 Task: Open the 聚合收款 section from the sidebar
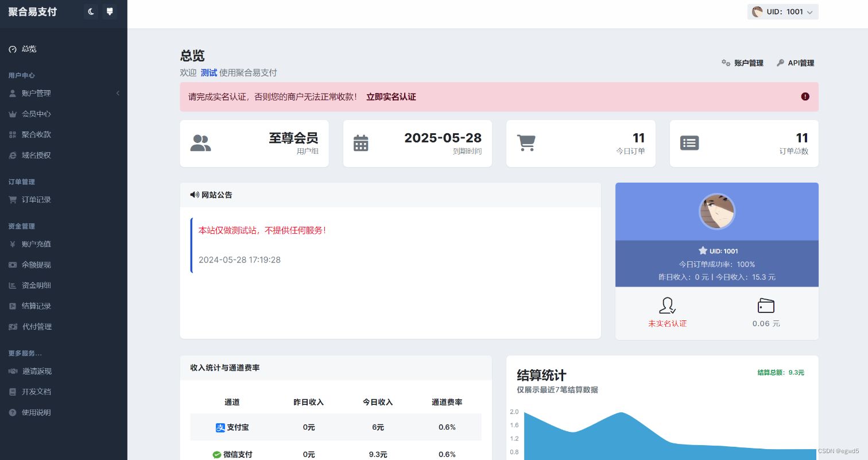coord(36,134)
